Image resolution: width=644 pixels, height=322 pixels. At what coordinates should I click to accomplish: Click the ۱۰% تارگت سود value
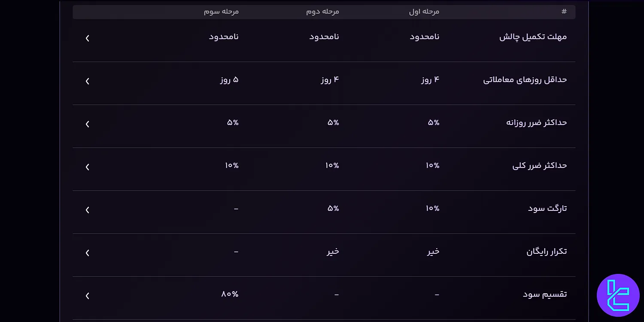[431, 208]
